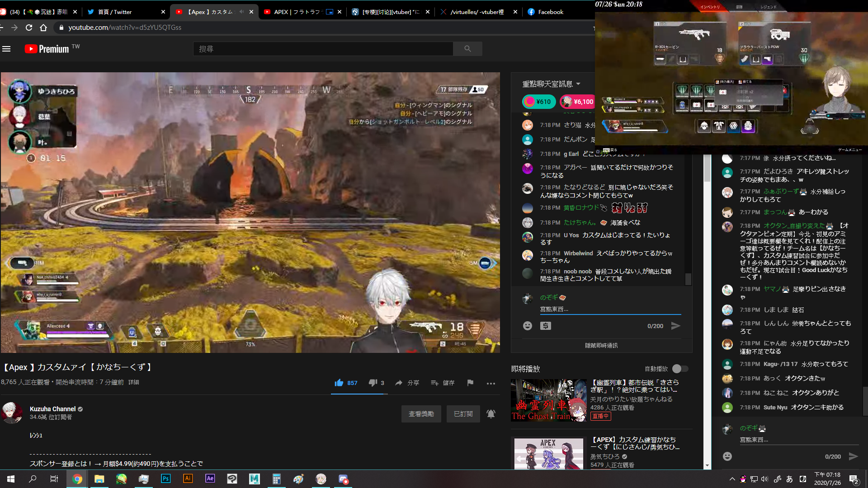Click 查看獎勵 membership perks button

click(x=421, y=414)
